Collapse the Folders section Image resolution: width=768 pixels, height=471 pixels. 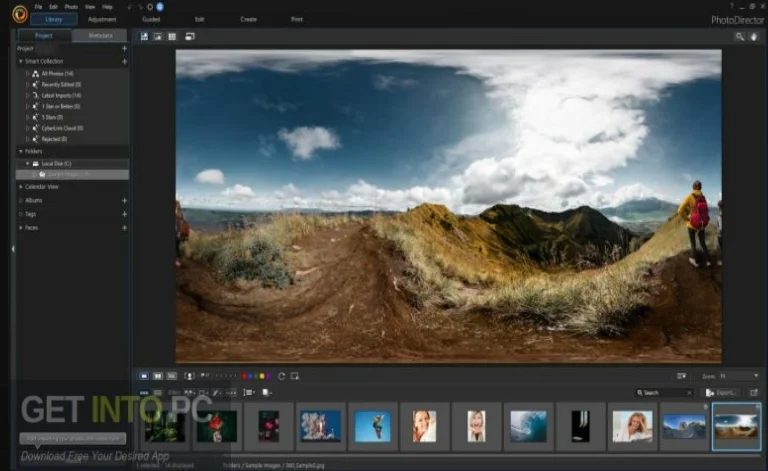[x=21, y=151]
